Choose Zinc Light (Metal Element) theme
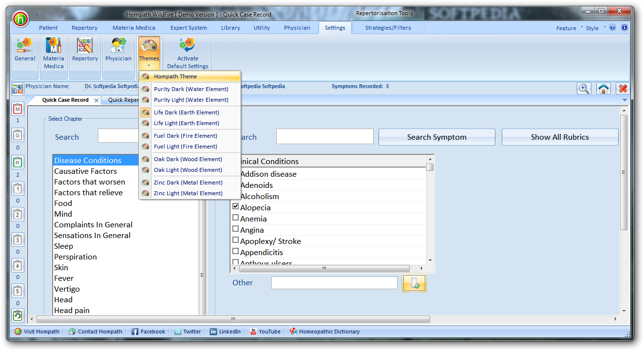The image size is (644, 351). click(189, 193)
